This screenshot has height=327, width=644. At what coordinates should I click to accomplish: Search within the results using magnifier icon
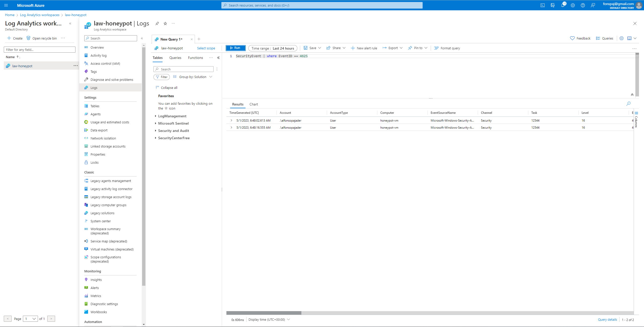[x=628, y=103]
